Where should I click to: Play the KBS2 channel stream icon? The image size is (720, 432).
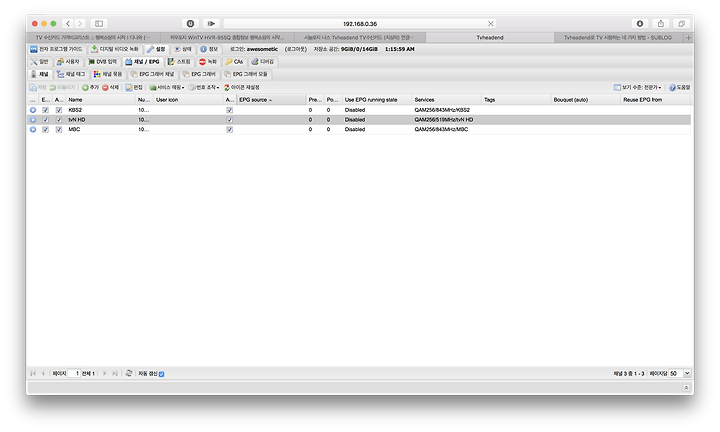pyautogui.click(x=33, y=110)
